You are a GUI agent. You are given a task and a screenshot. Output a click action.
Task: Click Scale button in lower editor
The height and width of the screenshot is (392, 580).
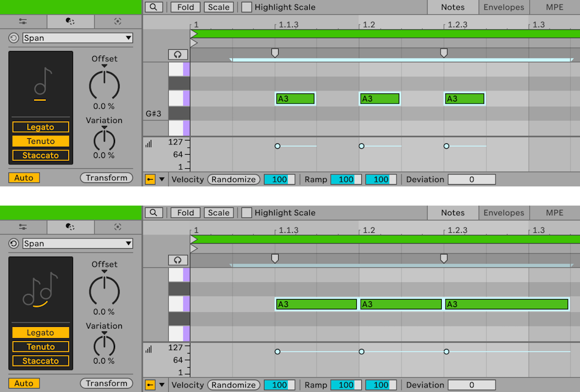pos(219,212)
